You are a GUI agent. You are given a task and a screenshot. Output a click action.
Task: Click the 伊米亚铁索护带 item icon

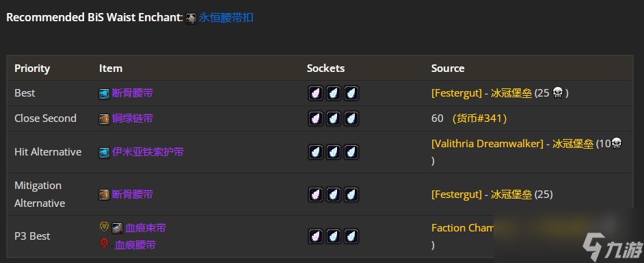pyautogui.click(x=105, y=153)
